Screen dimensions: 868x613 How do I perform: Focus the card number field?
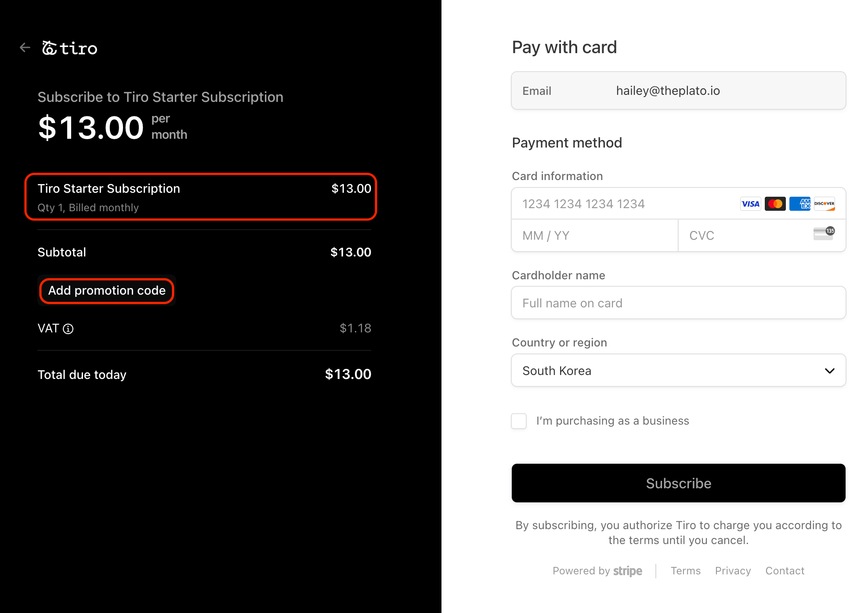tap(624, 204)
